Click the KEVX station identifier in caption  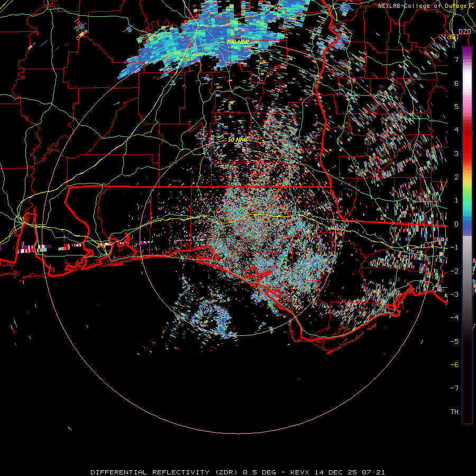tap(300, 472)
